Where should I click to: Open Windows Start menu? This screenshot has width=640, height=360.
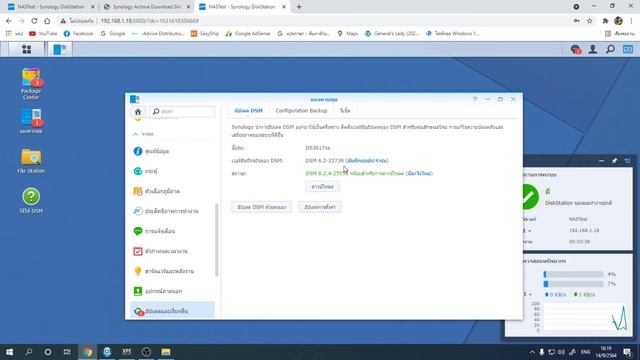coord(9,352)
